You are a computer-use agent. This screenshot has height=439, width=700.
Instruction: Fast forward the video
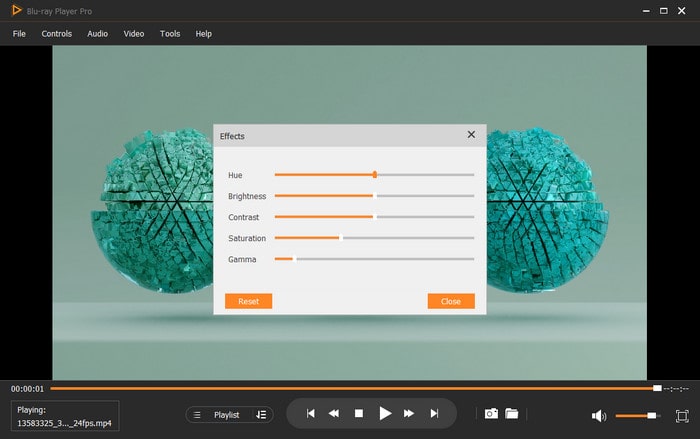point(408,414)
